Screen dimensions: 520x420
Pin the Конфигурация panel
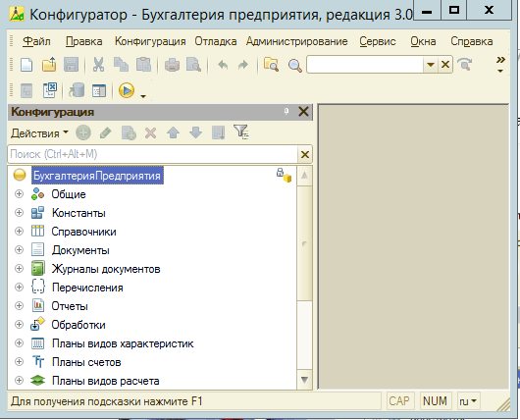pos(286,112)
